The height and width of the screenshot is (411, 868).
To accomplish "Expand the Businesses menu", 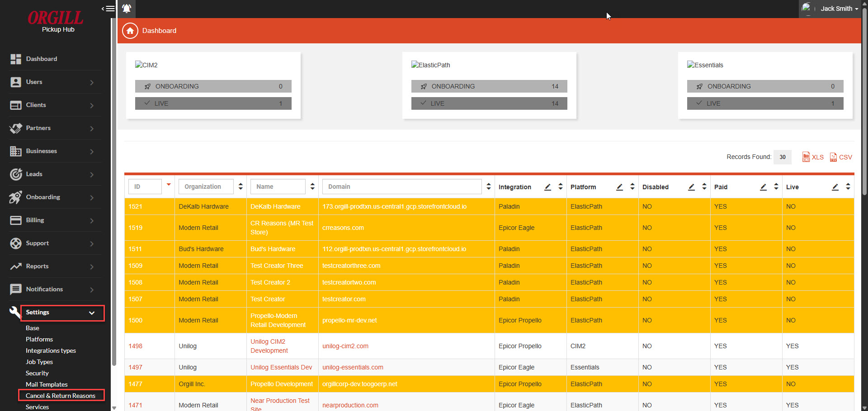I will coord(92,151).
